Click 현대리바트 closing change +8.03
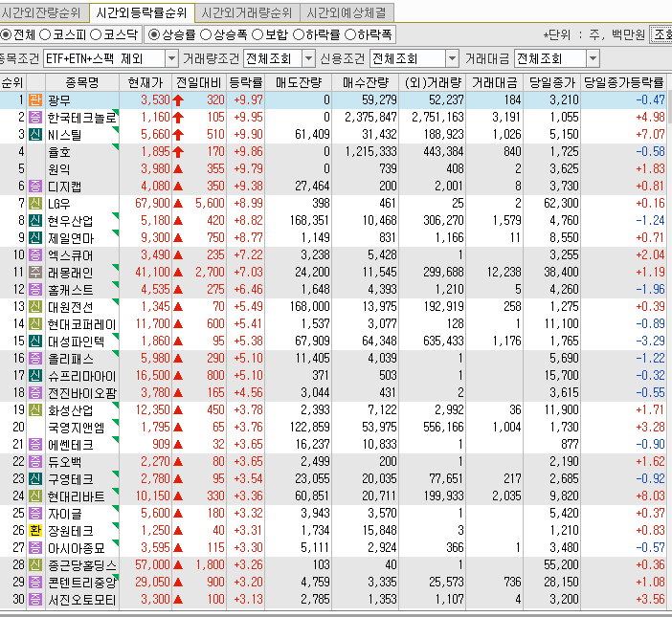 tap(651, 496)
